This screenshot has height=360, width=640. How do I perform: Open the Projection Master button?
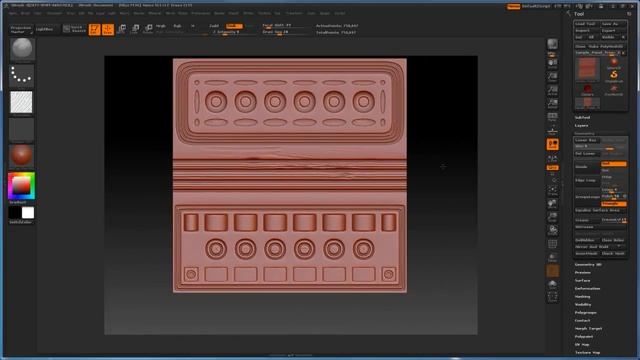coord(21,29)
